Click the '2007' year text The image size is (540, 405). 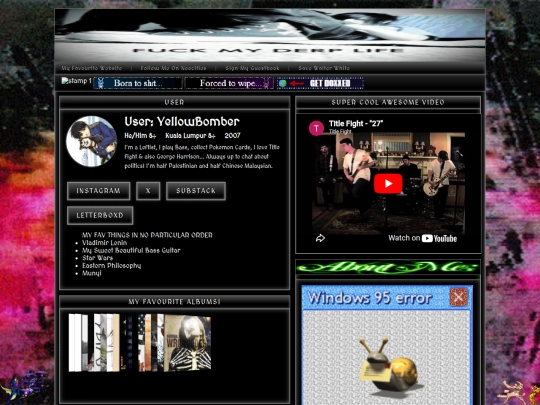tap(232, 136)
